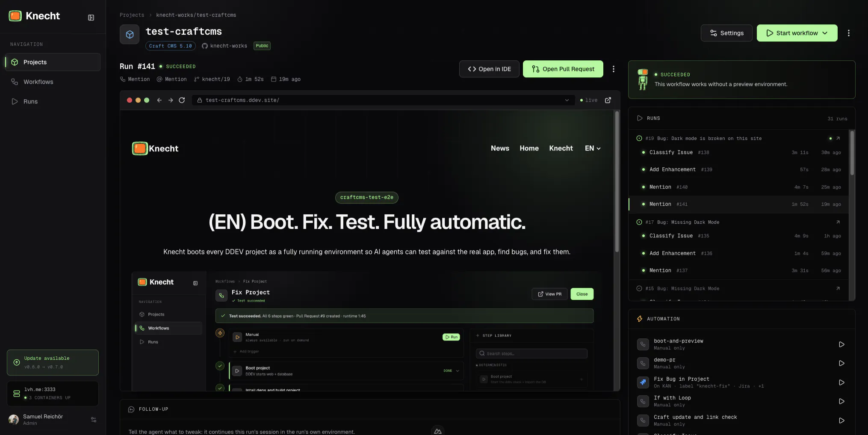Run the If with Loop workflow

click(841, 401)
